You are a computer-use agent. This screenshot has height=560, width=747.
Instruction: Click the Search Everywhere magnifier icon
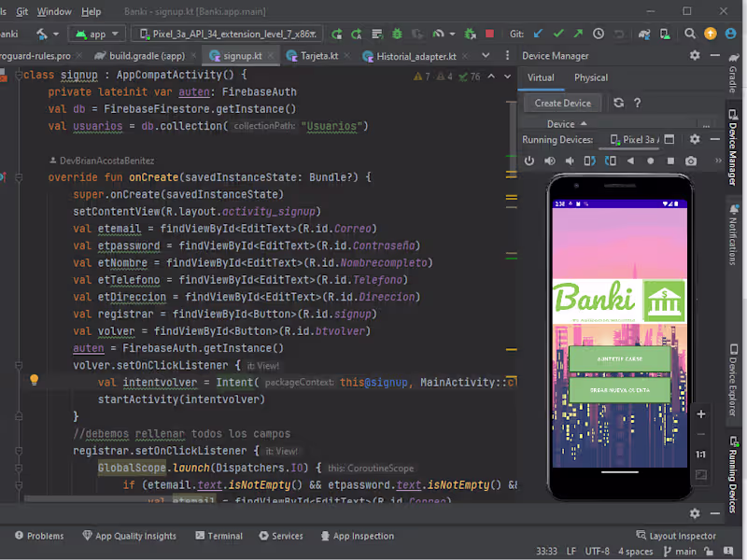pyautogui.click(x=689, y=34)
